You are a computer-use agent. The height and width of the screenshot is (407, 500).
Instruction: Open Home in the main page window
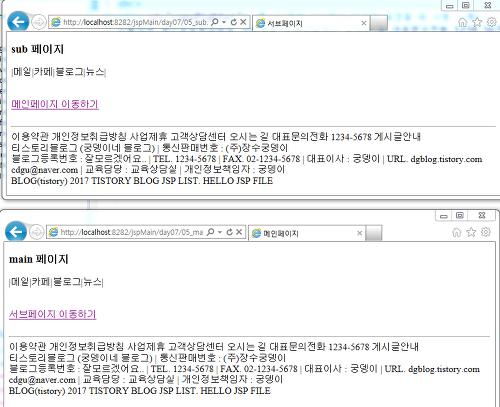(457, 232)
